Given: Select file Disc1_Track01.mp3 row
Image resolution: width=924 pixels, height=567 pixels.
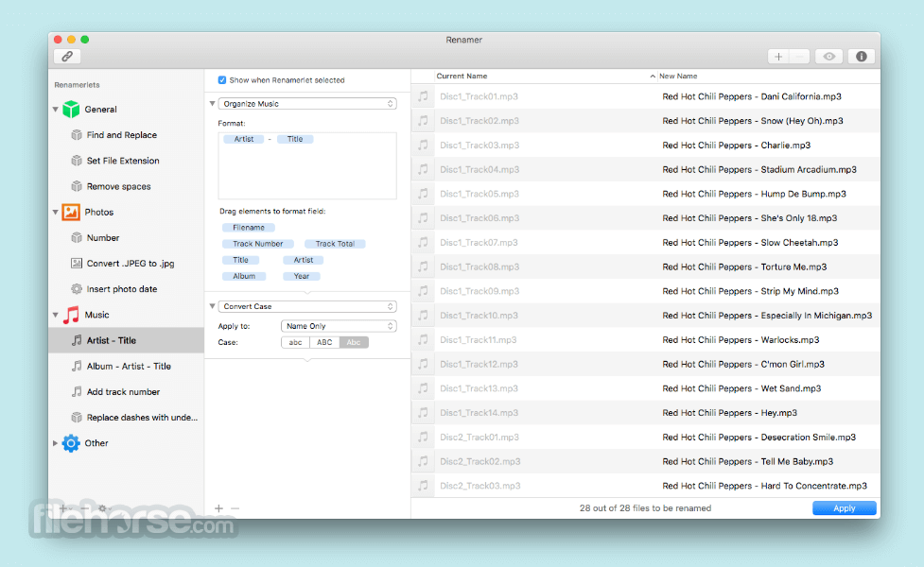Looking at the screenshot, I should pos(646,96).
